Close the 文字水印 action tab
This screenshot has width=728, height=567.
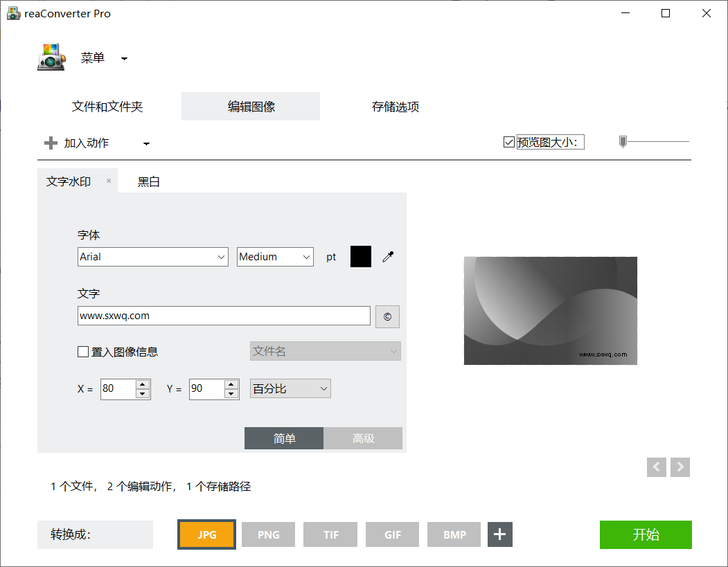(x=109, y=181)
